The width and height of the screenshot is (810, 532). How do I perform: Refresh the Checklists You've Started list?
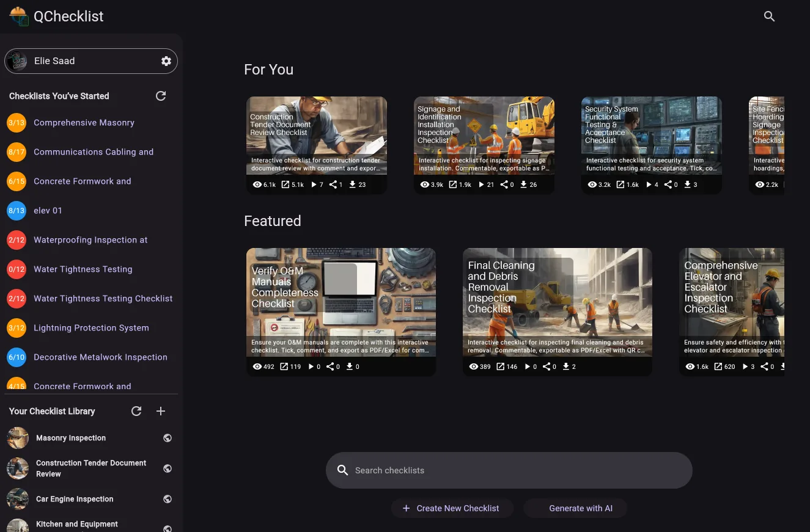[x=161, y=96]
